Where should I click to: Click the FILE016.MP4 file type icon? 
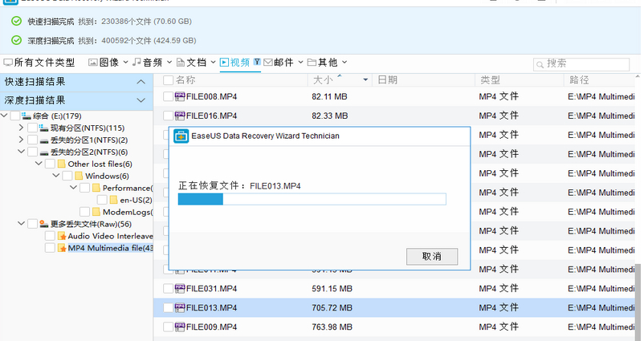click(x=180, y=116)
